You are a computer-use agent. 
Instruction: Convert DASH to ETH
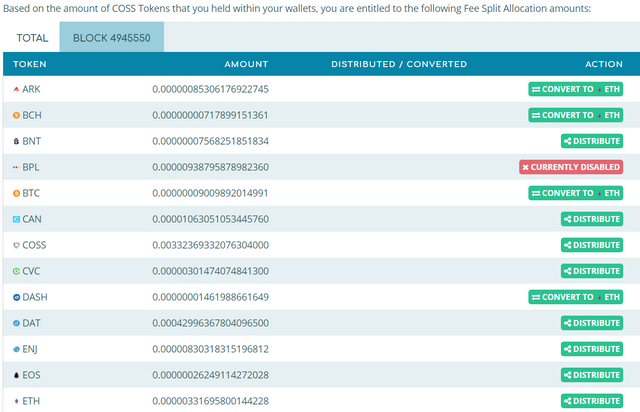pyautogui.click(x=576, y=297)
